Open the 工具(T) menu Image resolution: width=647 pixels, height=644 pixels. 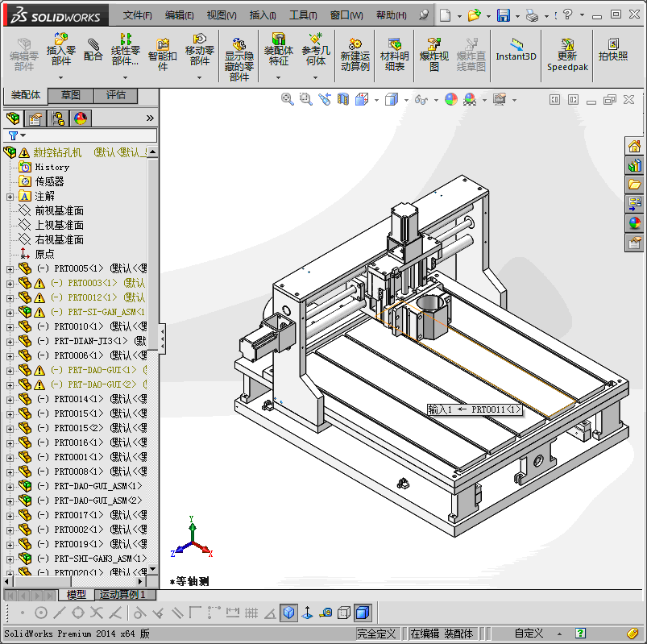[303, 15]
